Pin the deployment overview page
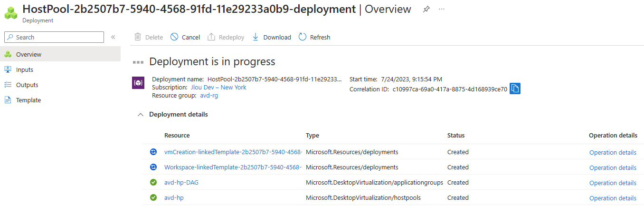Viewport: 644px width, 216px height. tap(426, 10)
